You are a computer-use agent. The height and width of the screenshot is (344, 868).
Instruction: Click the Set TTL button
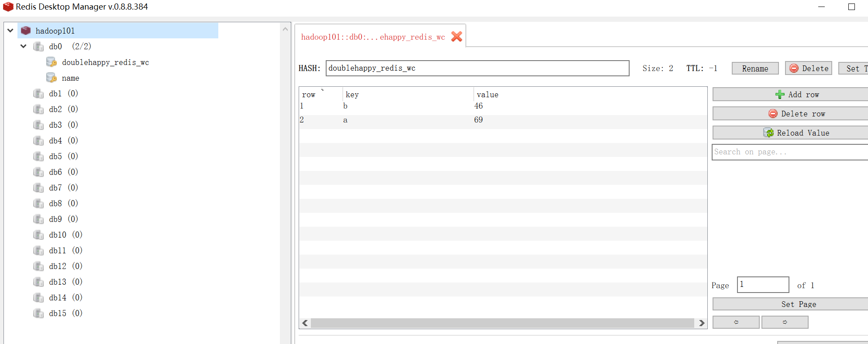pos(853,68)
